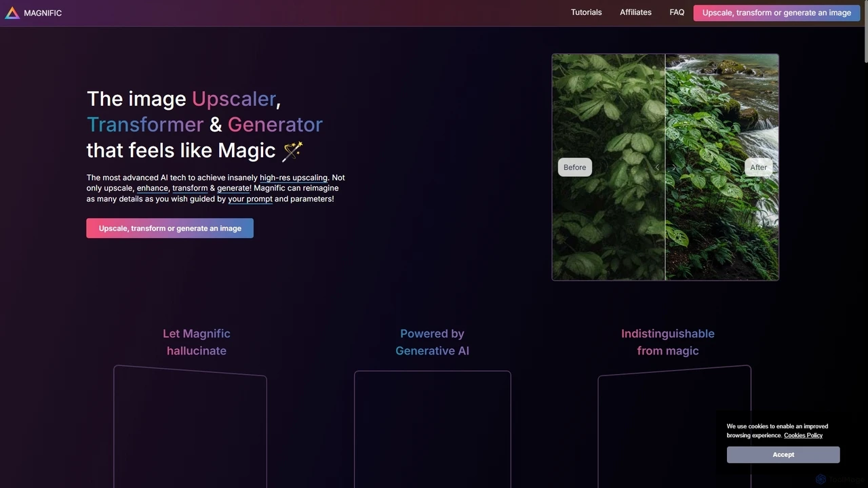868x488 pixels.
Task: Click the Powered by Generative AI heading
Action: point(432,342)
